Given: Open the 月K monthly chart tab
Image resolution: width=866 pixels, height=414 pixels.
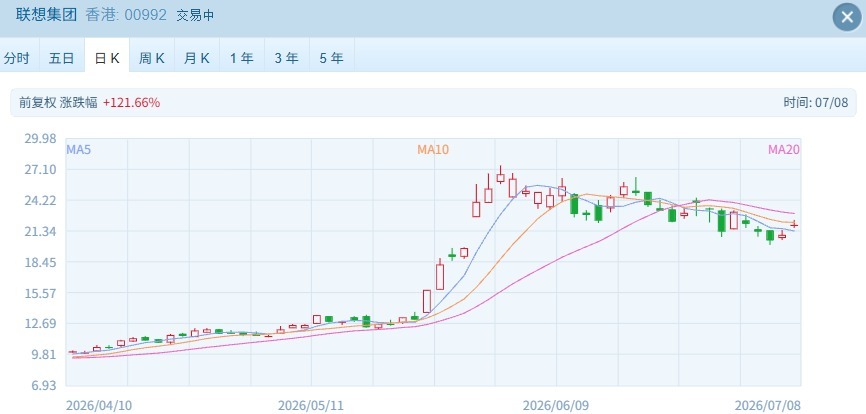Looking at the screenshot, I should pos(197,58).
